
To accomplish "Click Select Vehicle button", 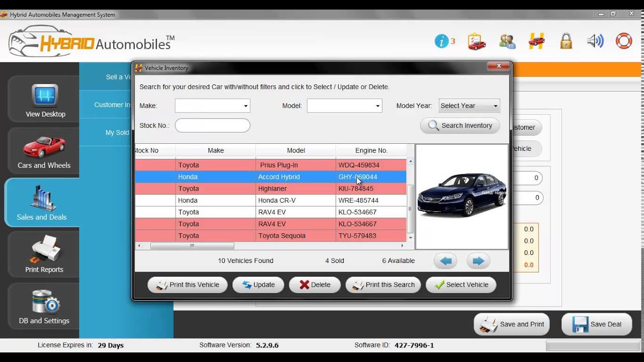I will tap(461, 285).
